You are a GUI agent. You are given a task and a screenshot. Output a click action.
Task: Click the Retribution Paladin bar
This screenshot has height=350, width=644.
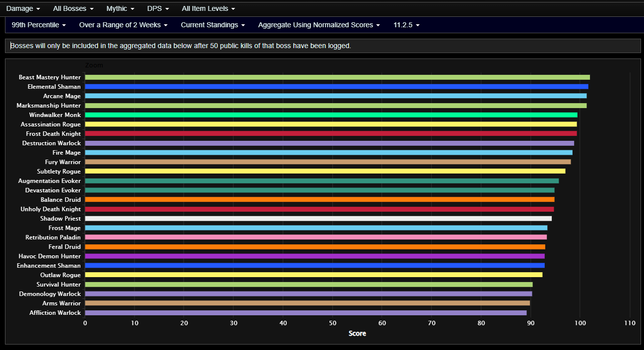316,237
